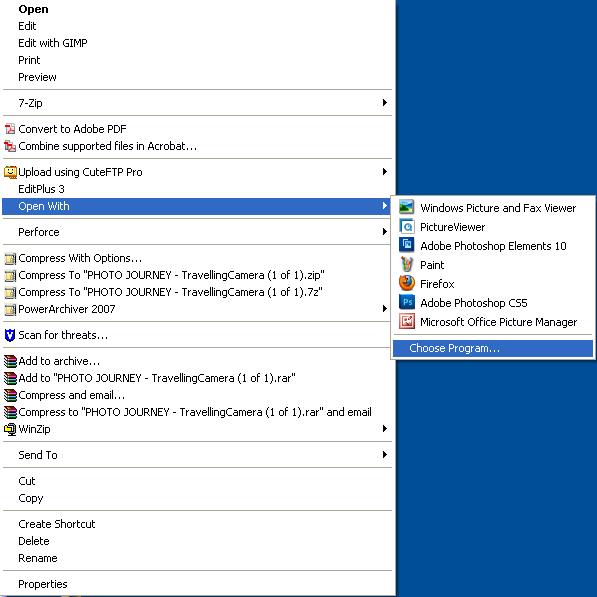The height and width of the screenshot is (597, 597).
Task: Choose the Print menu entry
Action: tap(197, 60)
